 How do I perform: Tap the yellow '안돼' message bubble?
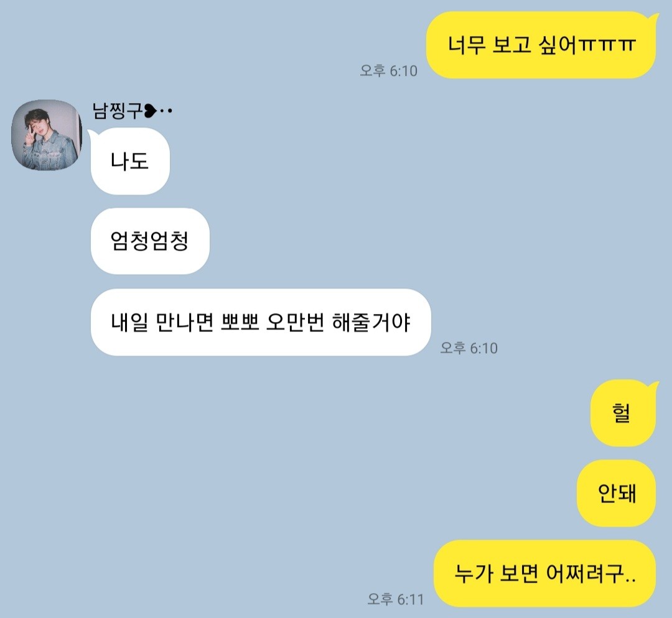[x=616, y=494]
